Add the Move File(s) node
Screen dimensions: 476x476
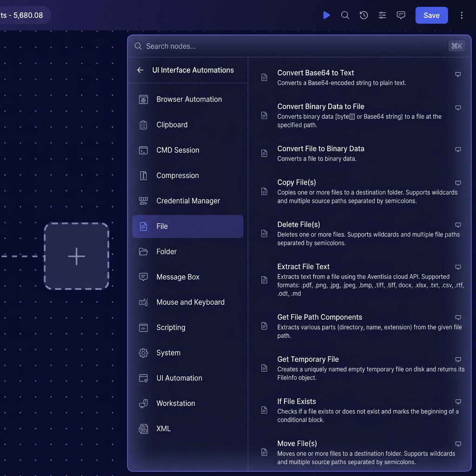[x=360, y=452]
